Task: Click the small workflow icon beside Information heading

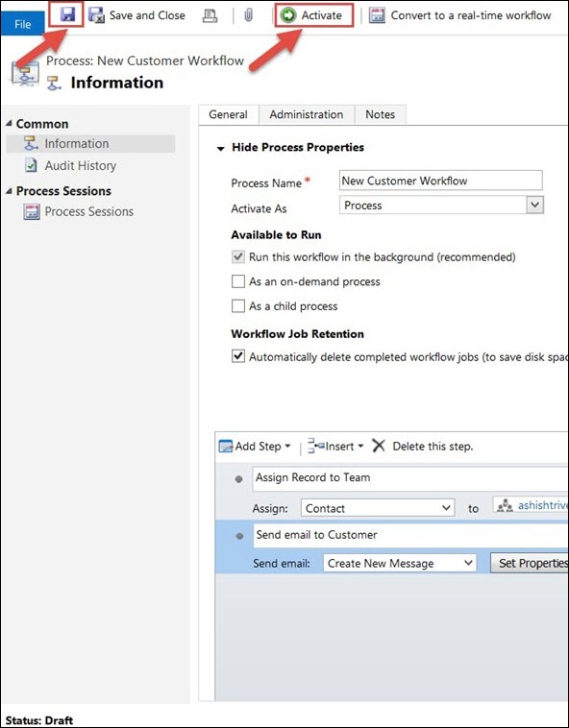Action: pyautogui.click(x=54, y=84)
